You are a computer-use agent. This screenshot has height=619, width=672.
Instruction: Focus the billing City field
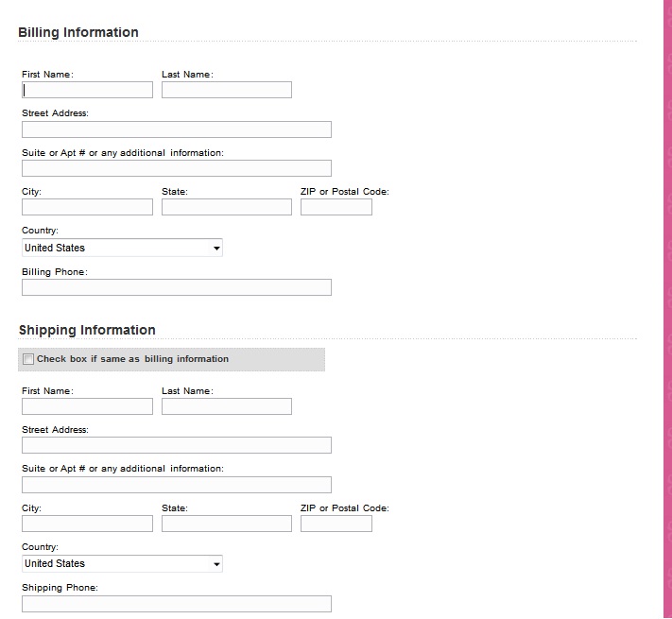(87, 207)
